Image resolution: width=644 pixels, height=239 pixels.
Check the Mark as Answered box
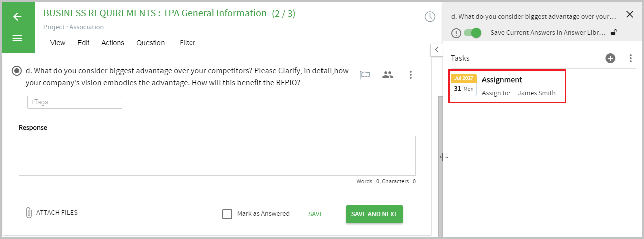point(227,214)
